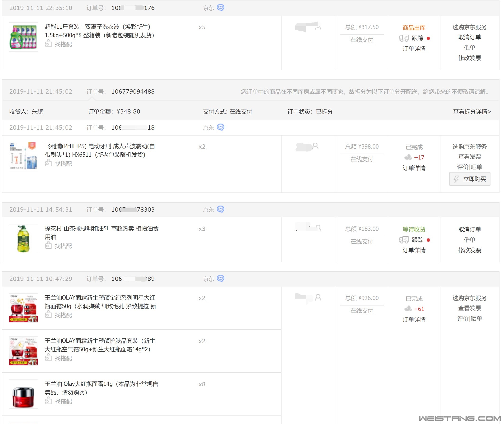Click 京东 seller name in olive oil order
The width and height of the screenshot is (504, 424).
(208, 210)
